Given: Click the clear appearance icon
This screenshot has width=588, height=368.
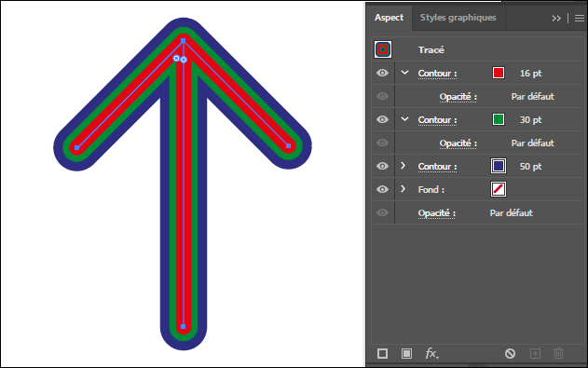Looking at the screenshot, I should (x=510, y=353).
